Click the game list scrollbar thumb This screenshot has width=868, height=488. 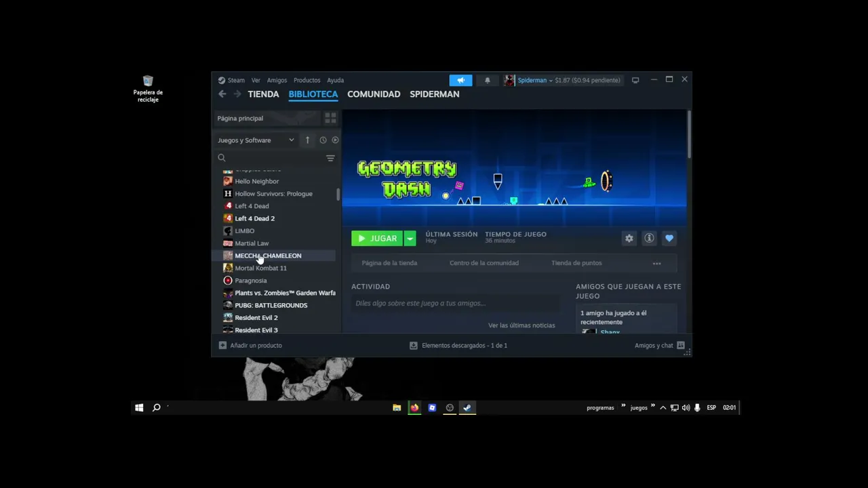click(338, 195)
